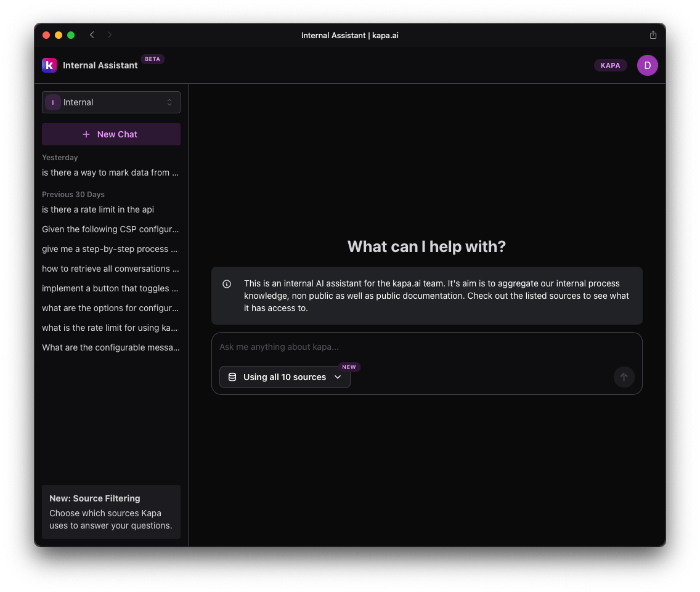
Task: Click the send arrow button
Action: (624, 377)
